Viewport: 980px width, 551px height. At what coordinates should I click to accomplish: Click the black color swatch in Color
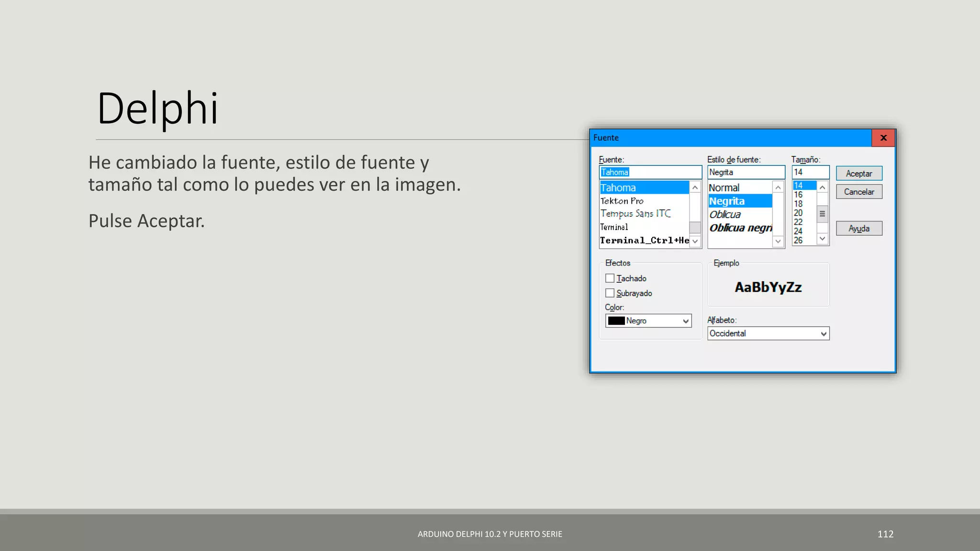tap(616, 321)
